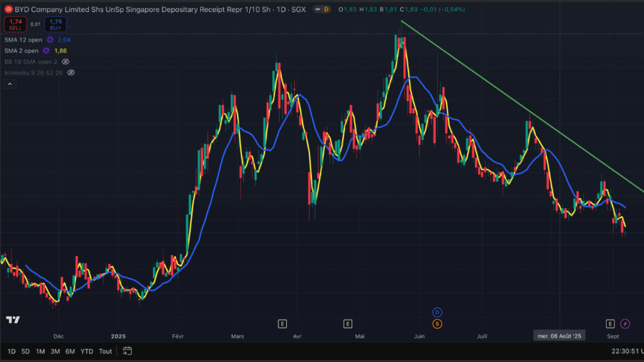Click the Sept label on the time axis
Image resolution: width=644 pixels, height=362 pixels.
(x=613, y=336)
